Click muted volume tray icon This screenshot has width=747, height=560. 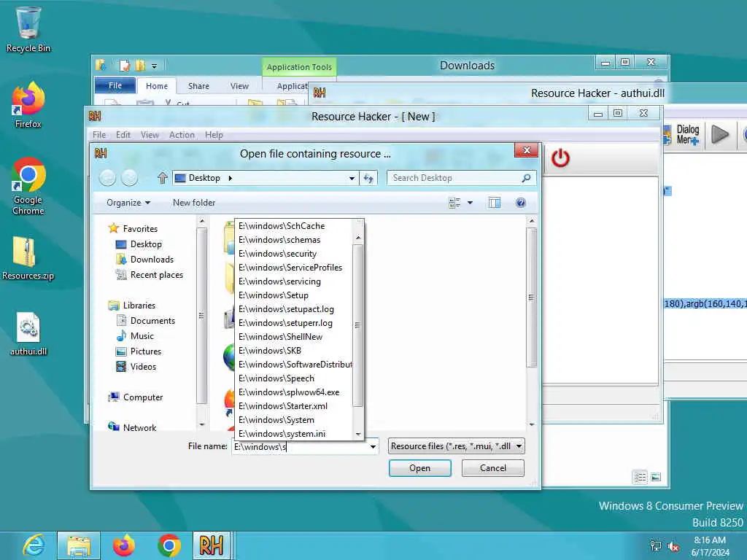pos(673,546)
